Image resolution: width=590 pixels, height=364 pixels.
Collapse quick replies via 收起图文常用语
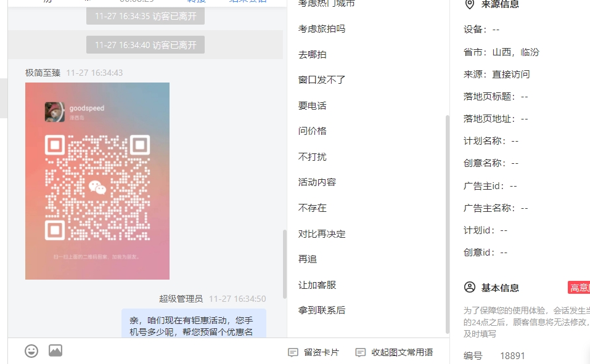coord(395,352)
